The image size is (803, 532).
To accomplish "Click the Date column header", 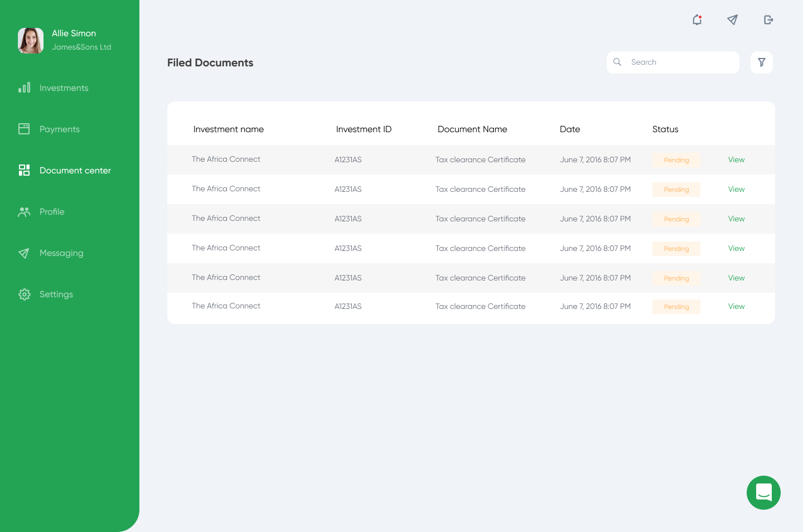I will tap(569, 129).
